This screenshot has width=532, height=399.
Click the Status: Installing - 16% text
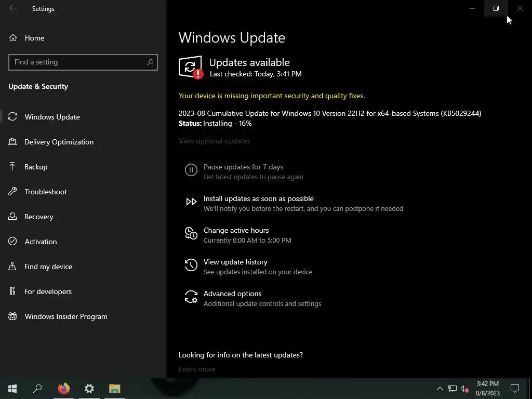pyautogui.click(x=215, y=123)
